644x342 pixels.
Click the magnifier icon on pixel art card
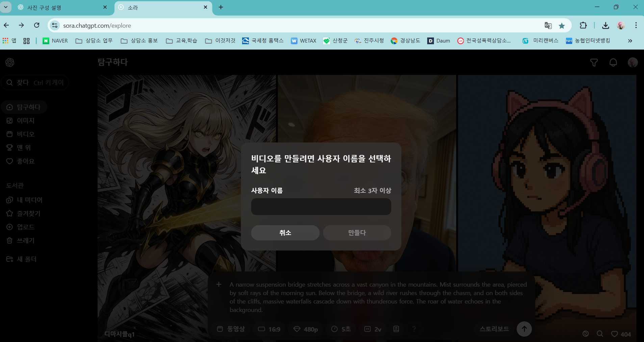pos(600,334)
